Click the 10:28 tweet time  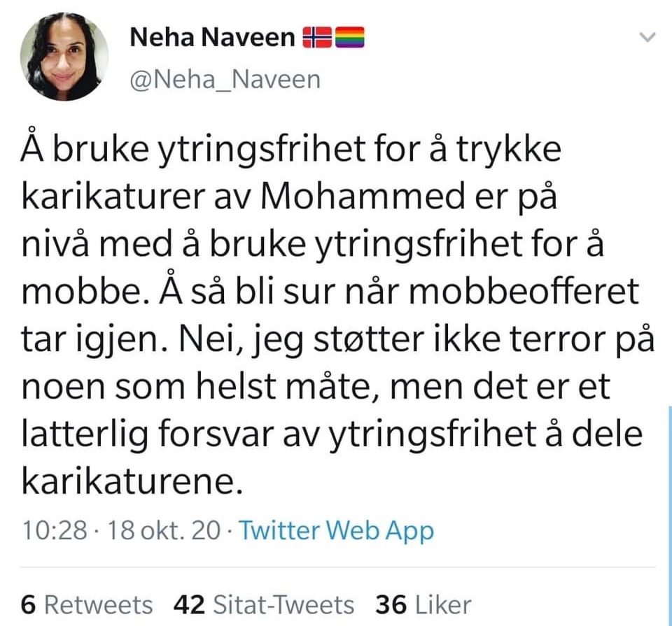[55, 530]
